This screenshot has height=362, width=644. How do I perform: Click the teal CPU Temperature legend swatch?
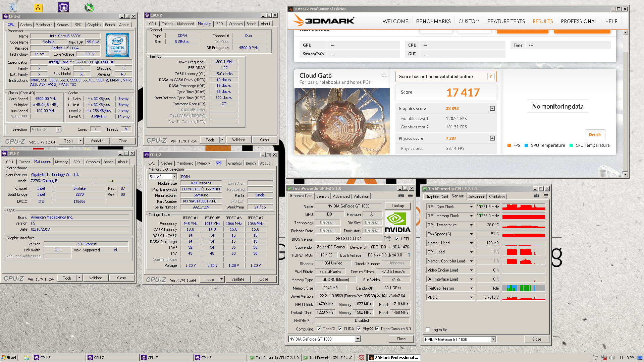coord(571,145)
